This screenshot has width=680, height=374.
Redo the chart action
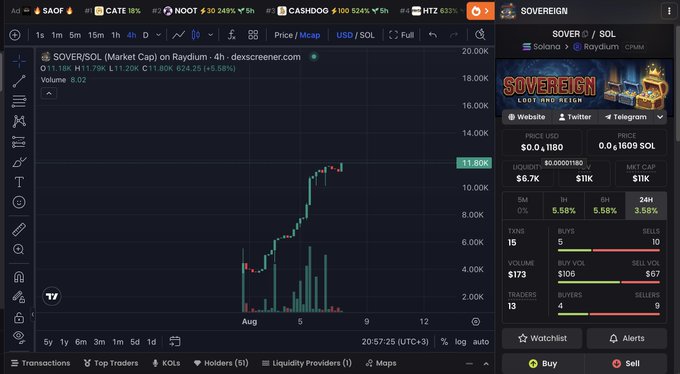454,35
